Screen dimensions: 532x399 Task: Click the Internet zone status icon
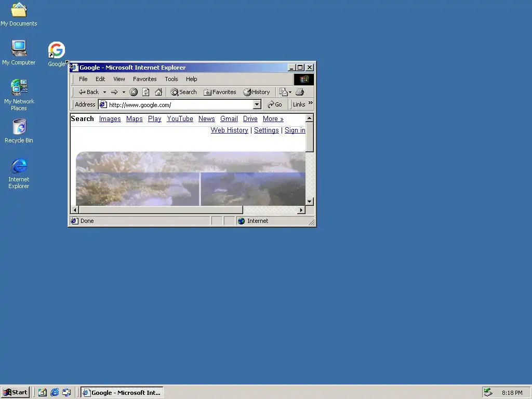click(242, 221)
